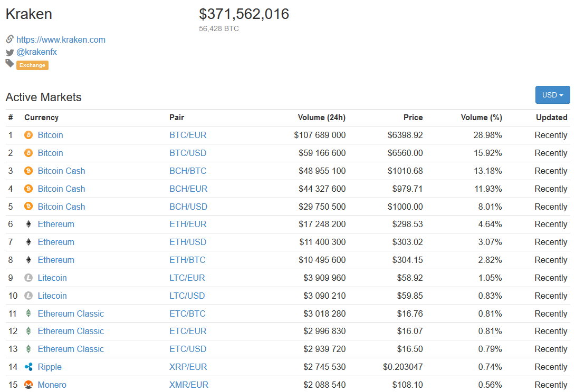
Task: Open the Ethereum Classic link in row 11
Action: [x=71, y=313]
